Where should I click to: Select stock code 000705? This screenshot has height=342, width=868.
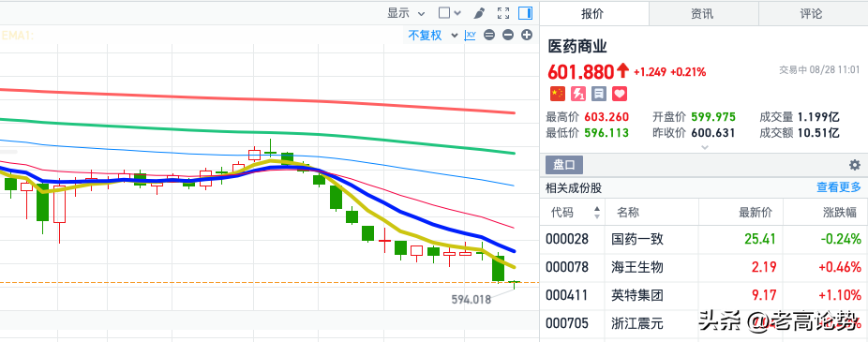coord(567,322)
